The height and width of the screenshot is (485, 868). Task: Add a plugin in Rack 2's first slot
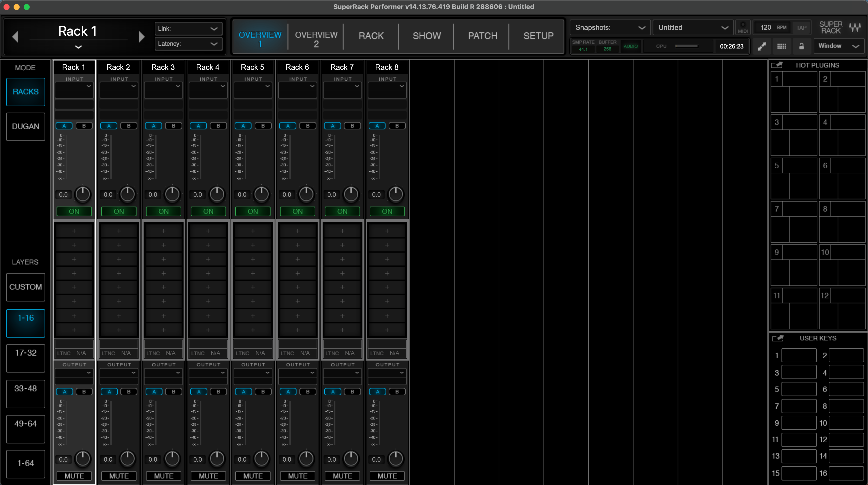(x=119, y=231)
